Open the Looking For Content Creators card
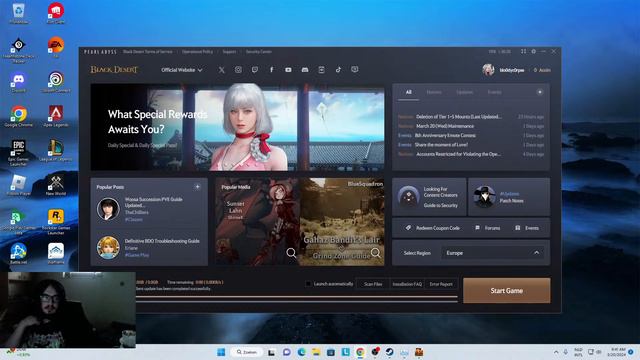The width and height of the screenshot is (640, 360). pos(429,197)
